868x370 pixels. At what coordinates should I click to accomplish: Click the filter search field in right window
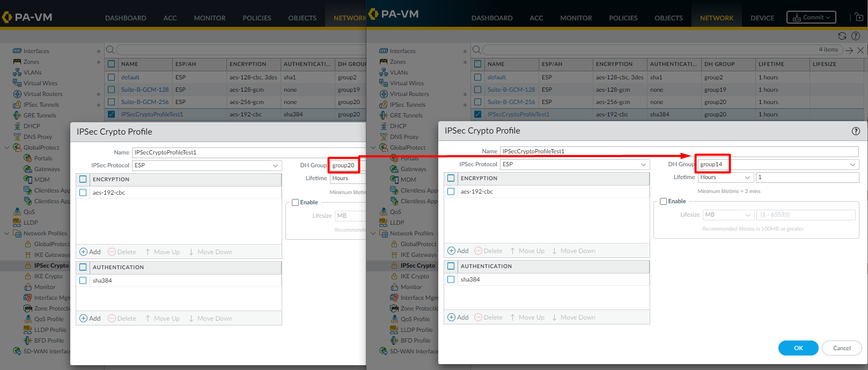tap(661, 50)
